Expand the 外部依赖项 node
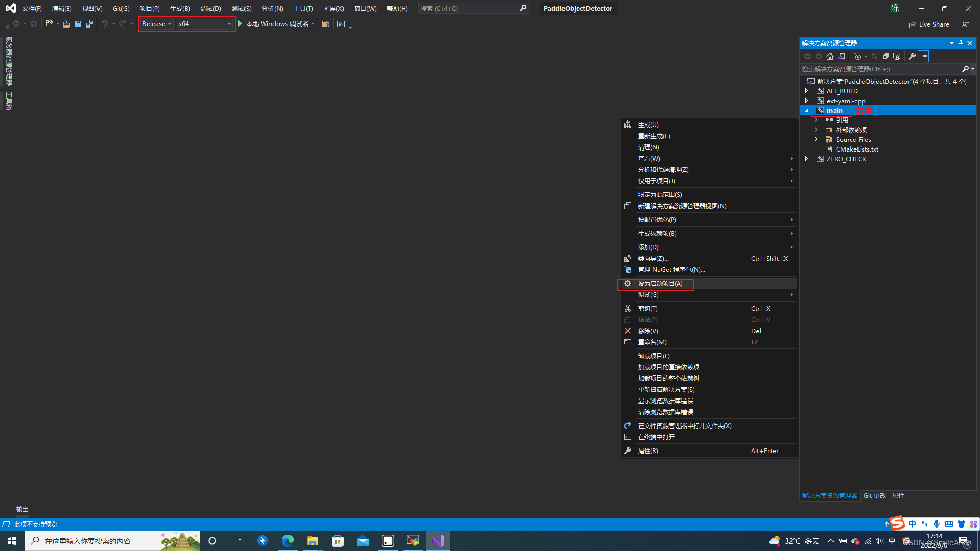The height and width of the screenshot is (551, 980). pos(816,130)
